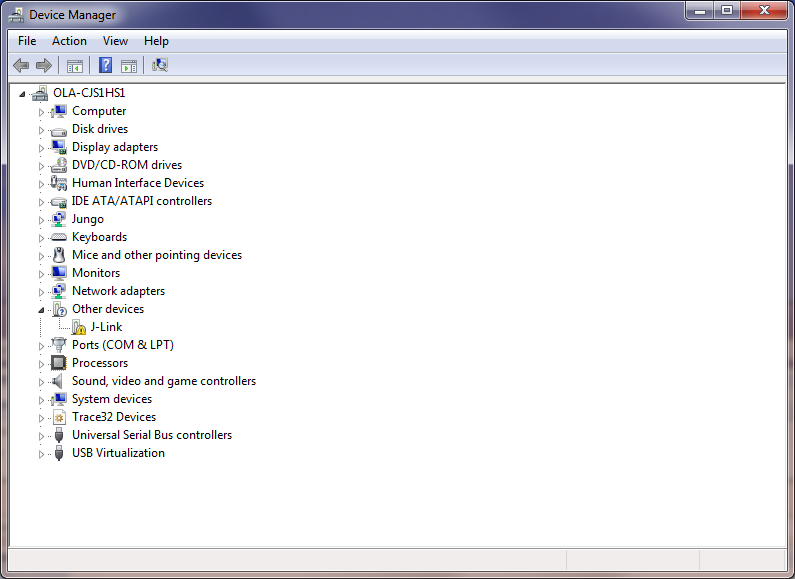Viewport: 795px width, 579px height.
Task: Toggle the console tree toolbar icon
Action: pos(75,66)
